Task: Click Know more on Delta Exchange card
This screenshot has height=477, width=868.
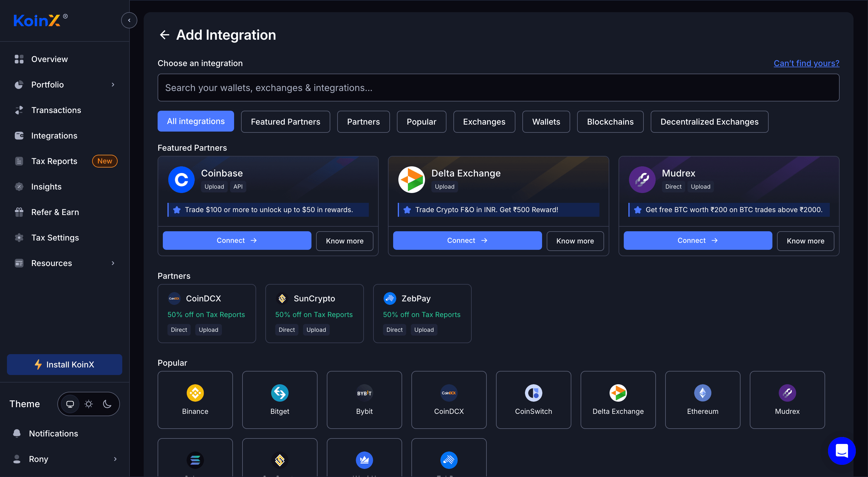Action: click(575, 241)
